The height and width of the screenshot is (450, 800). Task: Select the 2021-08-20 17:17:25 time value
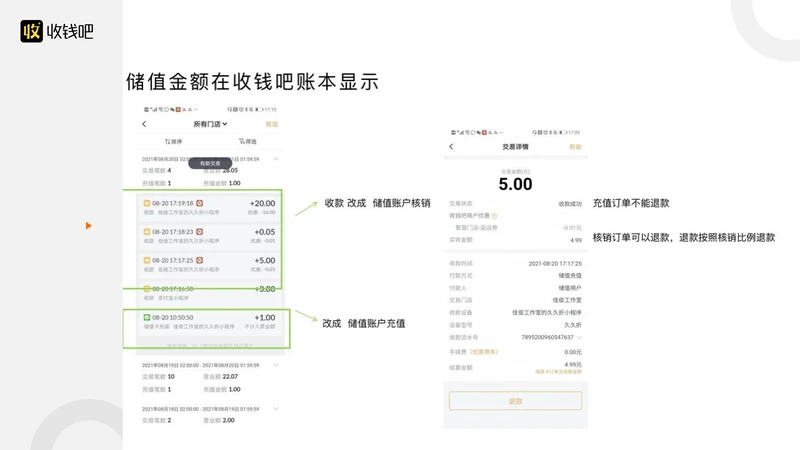pyautogui.click(x=555, y=264)
